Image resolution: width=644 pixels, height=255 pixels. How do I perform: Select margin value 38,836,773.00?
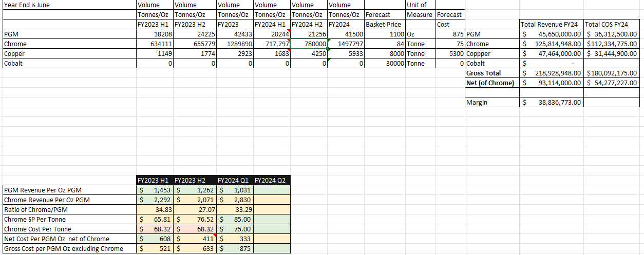[x=552, y=103]
